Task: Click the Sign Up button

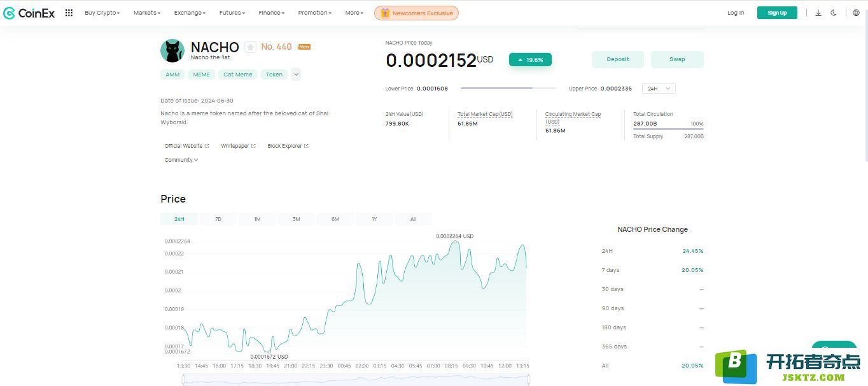Action: [x=777, y=13]
